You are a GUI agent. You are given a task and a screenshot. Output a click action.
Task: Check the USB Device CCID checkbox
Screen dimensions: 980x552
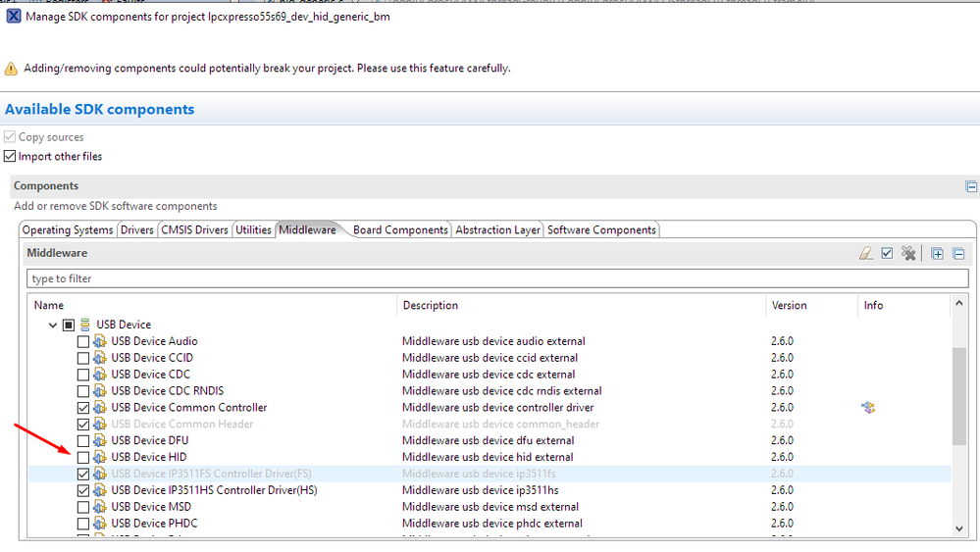pyautogui.click(x=83, y=359)
